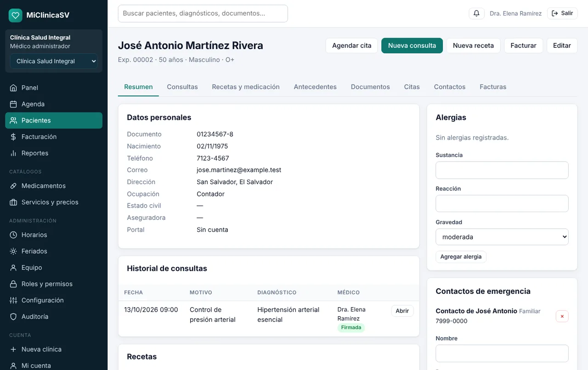Click the Configuración sliders icon
This screenshot has width=588, height=370.
13,300
